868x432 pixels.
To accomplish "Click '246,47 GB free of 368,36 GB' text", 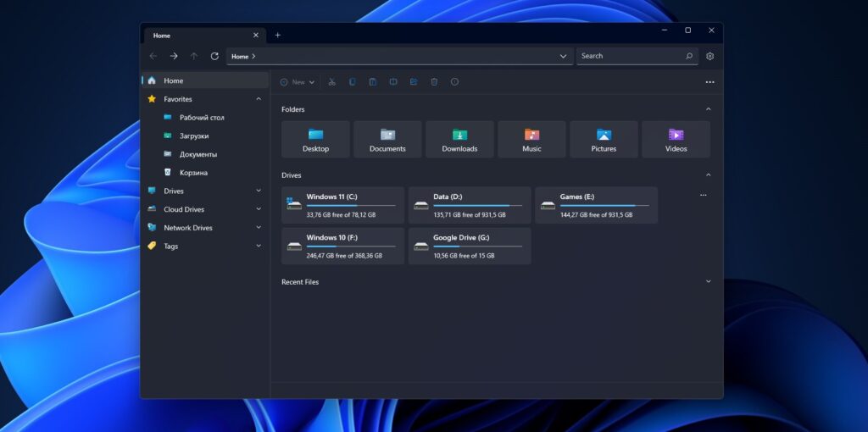I will [x=344, y=256].
